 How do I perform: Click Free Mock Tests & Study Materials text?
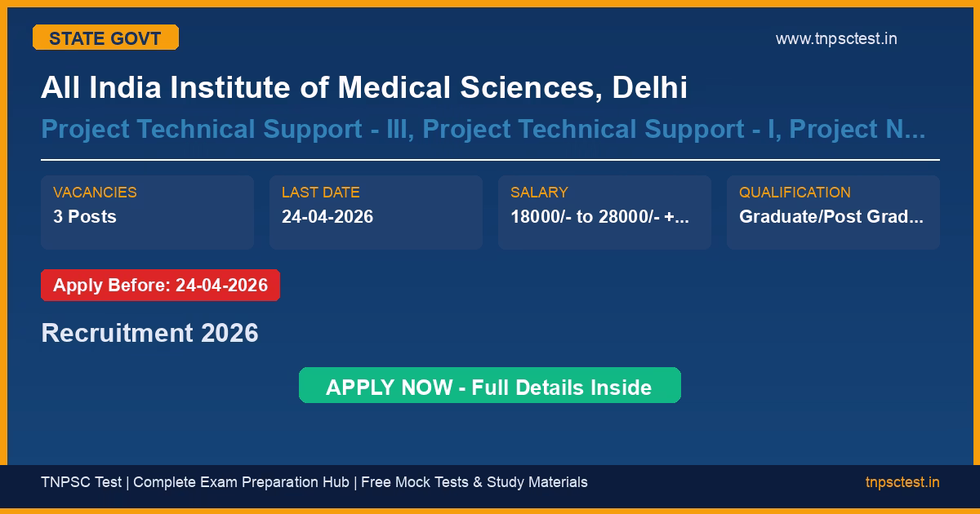(x=474, y=482)
